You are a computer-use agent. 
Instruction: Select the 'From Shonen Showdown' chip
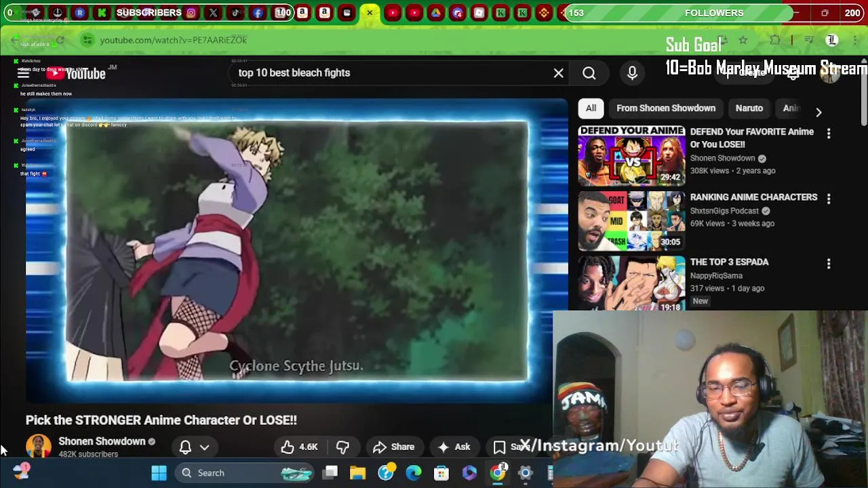(x=666, y=108)
